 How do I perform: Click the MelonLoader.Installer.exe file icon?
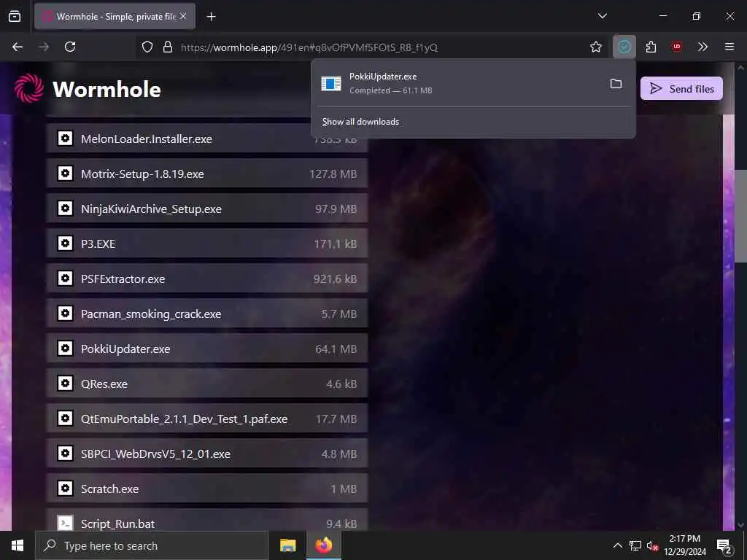click(x=65, y=139)
